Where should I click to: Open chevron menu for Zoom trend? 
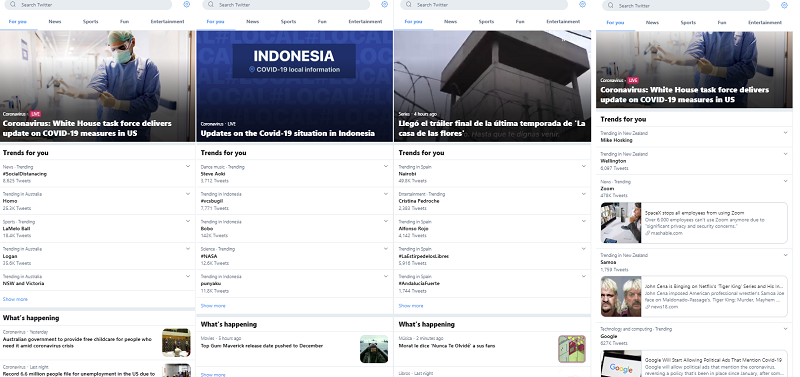click(x=786, y=181)
